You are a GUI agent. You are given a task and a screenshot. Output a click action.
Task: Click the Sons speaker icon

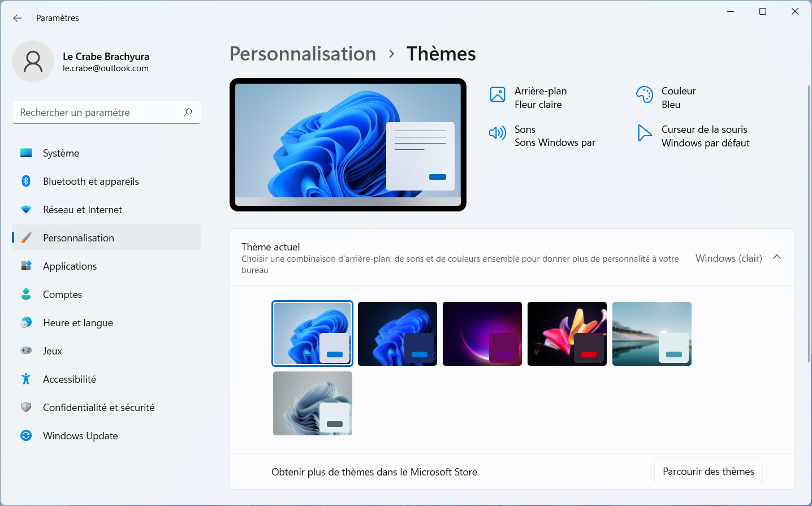tap(498, 133)
